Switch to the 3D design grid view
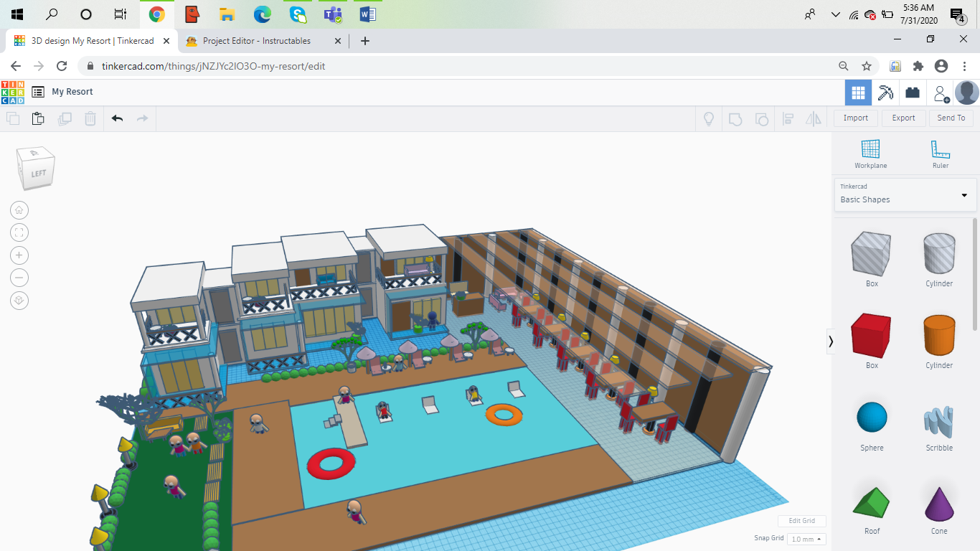Viewport: 980px width, 551px height. (x=858, y=93)
